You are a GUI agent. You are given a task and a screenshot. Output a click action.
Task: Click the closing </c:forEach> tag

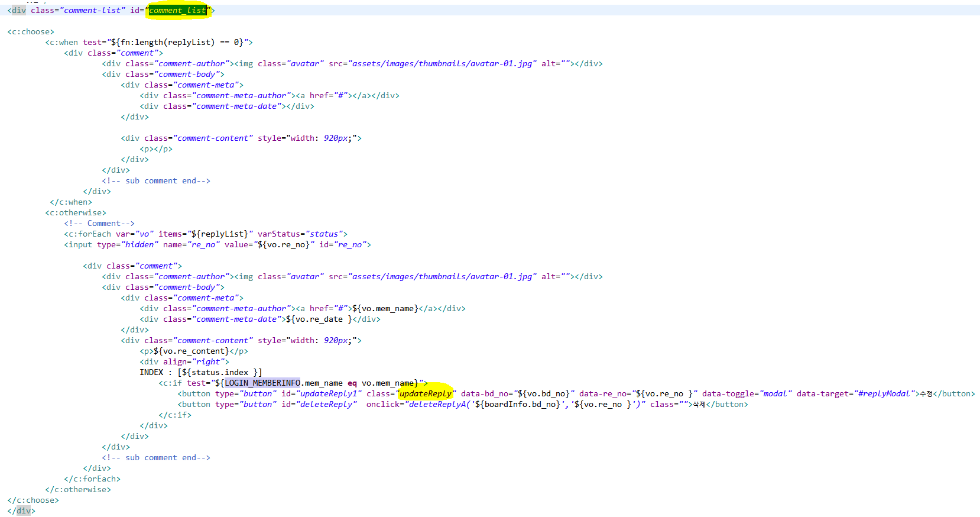(92, 479)
